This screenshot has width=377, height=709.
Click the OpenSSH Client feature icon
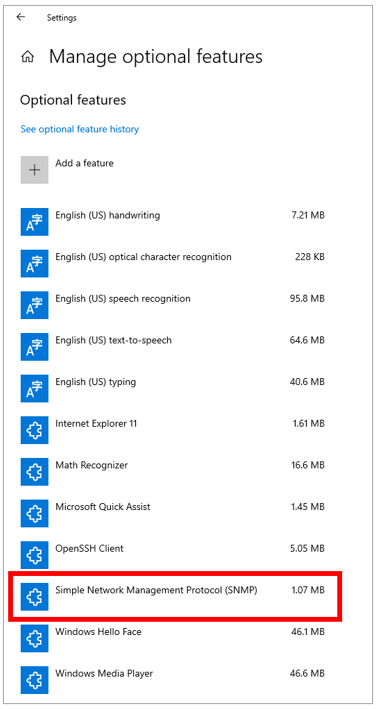(x=34, y=555)
